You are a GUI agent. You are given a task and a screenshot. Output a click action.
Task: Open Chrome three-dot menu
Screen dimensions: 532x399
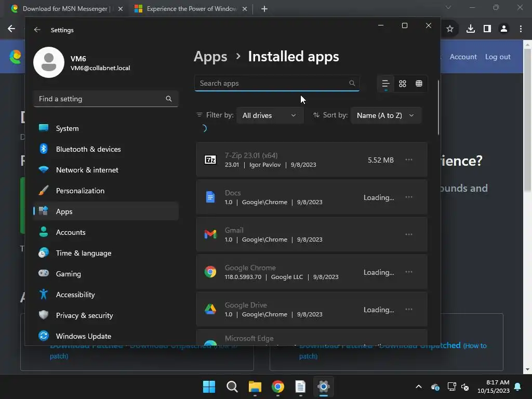point(521,29)
